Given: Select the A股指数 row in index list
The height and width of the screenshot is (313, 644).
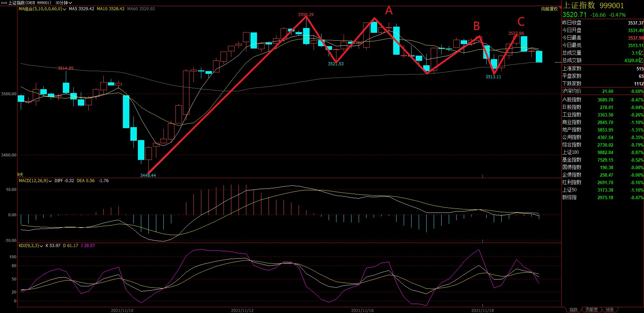Looking at the screenshot, I should (572, 100).
